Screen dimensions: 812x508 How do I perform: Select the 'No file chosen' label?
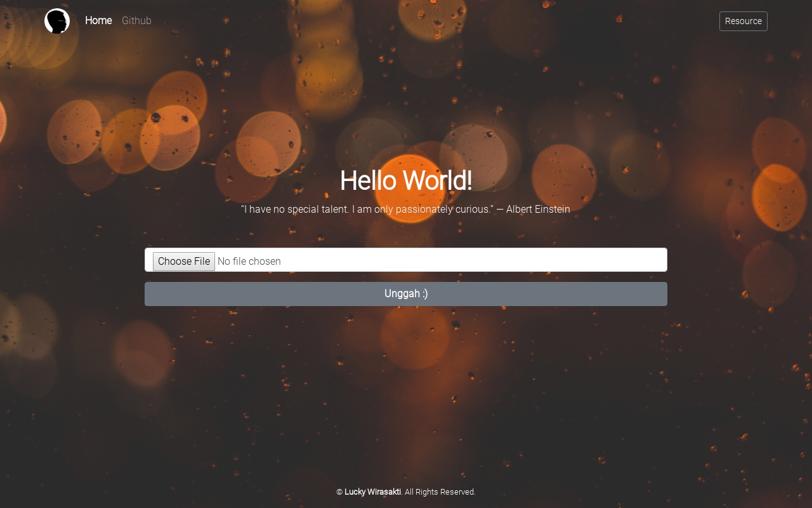[249, 261]
